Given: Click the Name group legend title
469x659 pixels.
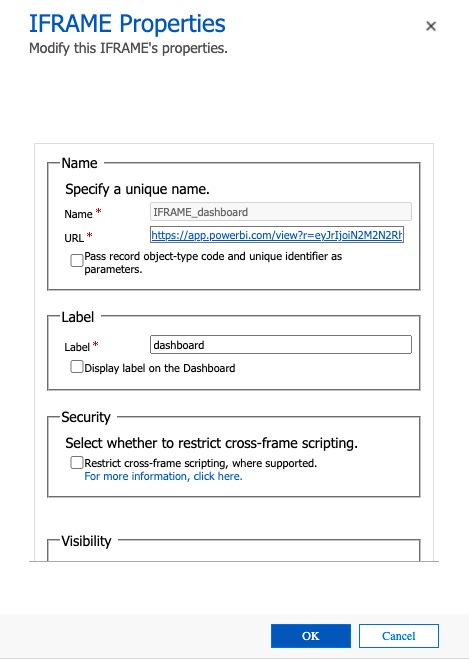Looking at the screenshot, I should (79, 163).
